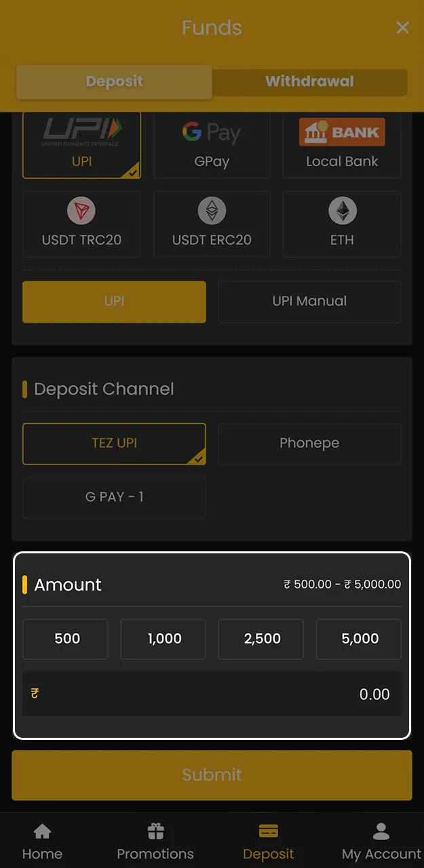Switch to the Withdrawal tab
This screenshot has height=868, width=424.
click(x=309, y=81)
